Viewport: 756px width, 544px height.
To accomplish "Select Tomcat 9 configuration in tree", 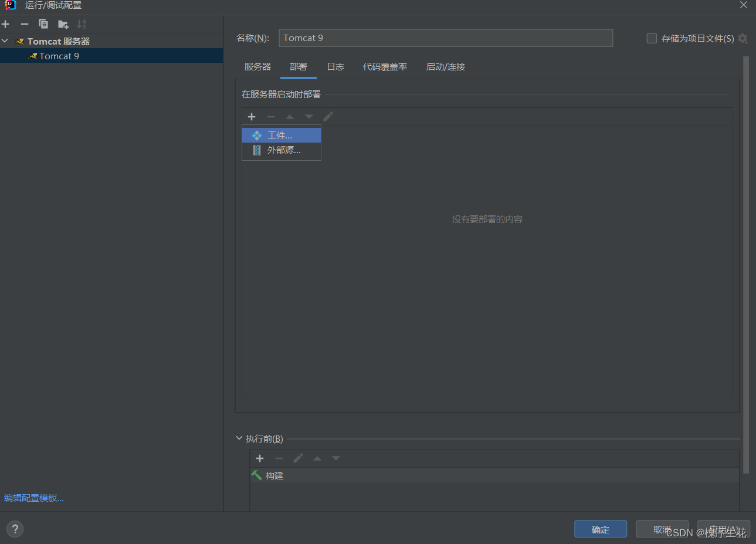I will 111,56.
